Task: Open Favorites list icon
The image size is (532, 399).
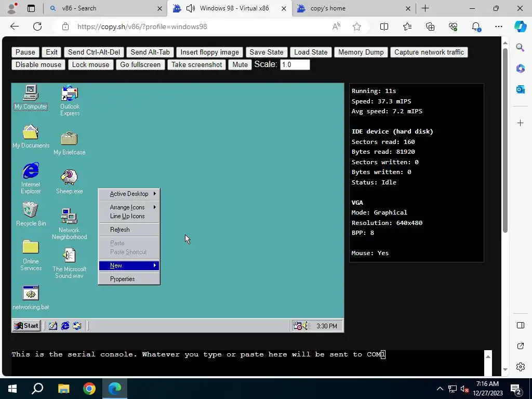Action: pyautogui.click(x=407, y=26)
